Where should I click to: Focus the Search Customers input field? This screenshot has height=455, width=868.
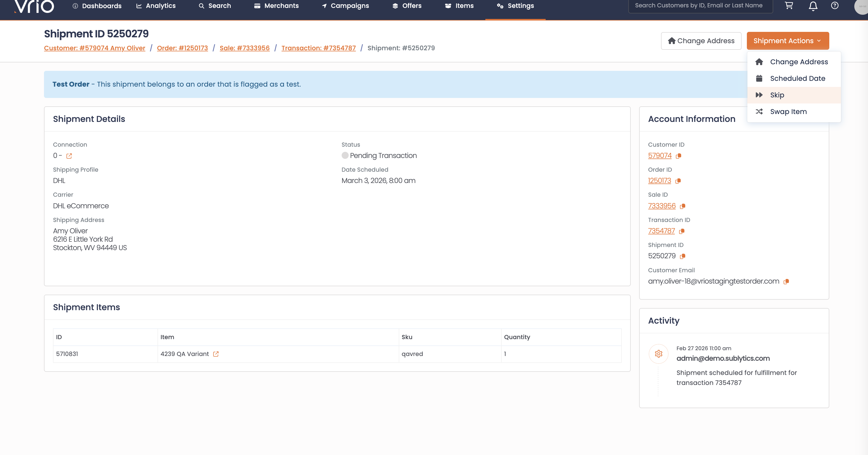coord(700,6)
